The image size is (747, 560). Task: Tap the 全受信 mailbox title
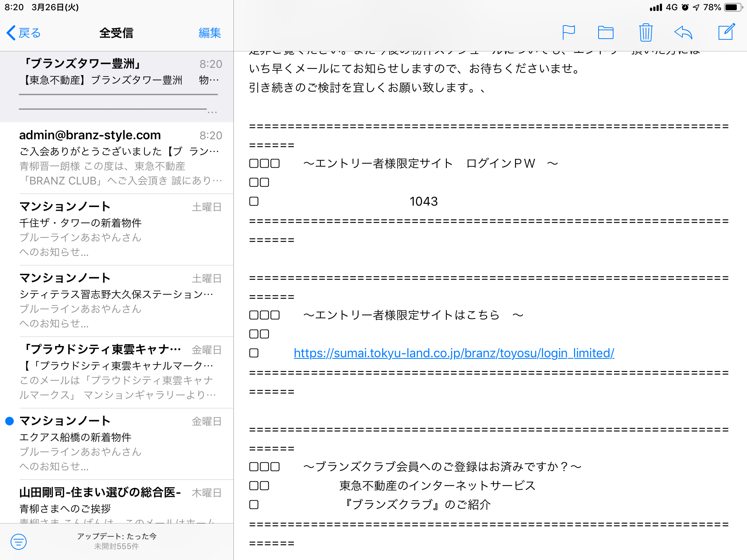pos(116,33)
